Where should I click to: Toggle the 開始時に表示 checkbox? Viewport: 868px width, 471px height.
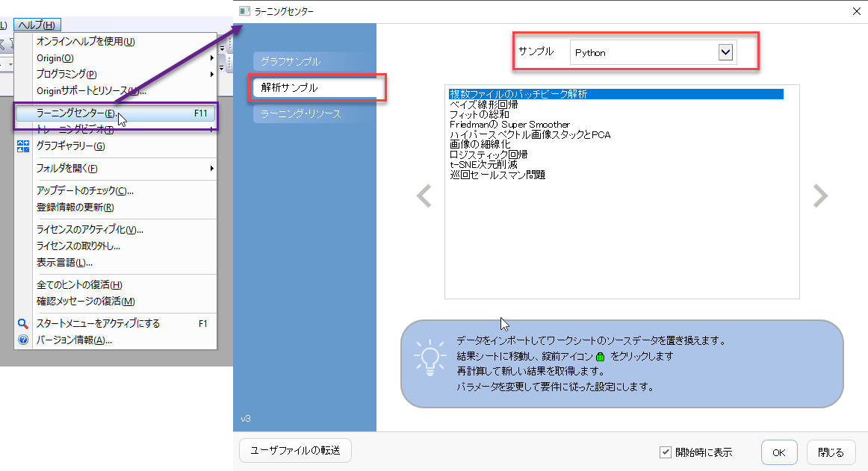click(x=666, y=452)
